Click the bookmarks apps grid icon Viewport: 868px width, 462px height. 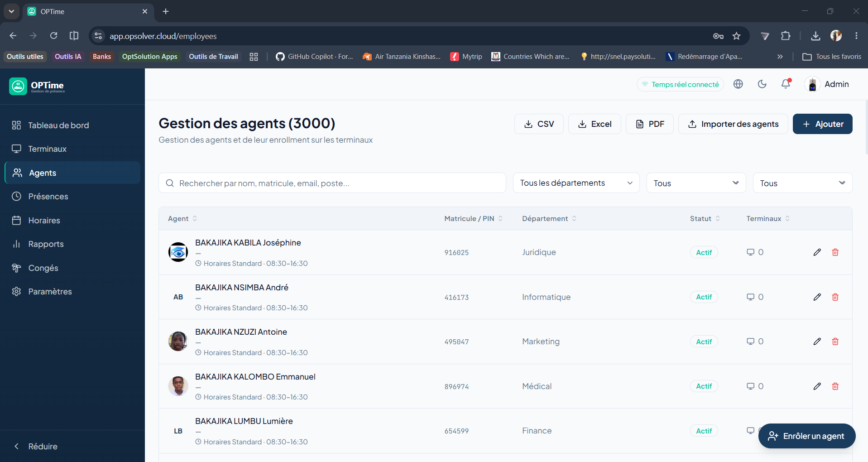point(254,57)
